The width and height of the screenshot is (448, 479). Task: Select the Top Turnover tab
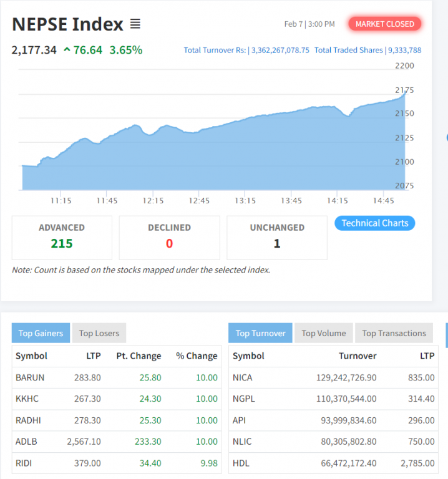tap(260, 333)
